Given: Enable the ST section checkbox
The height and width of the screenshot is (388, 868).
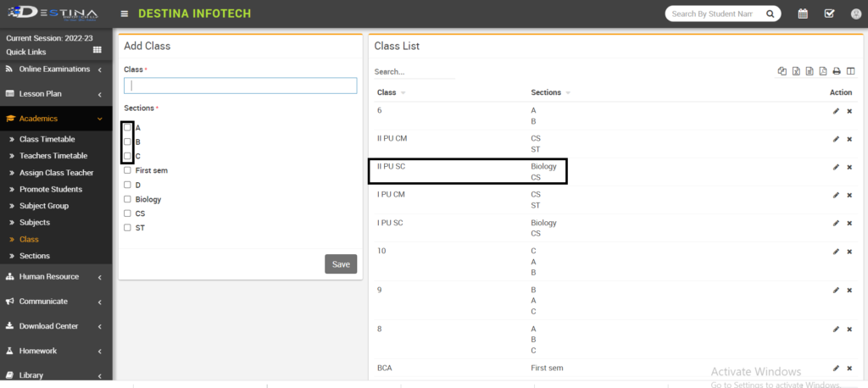Looking at the screenshot, I should pos(127,228).
